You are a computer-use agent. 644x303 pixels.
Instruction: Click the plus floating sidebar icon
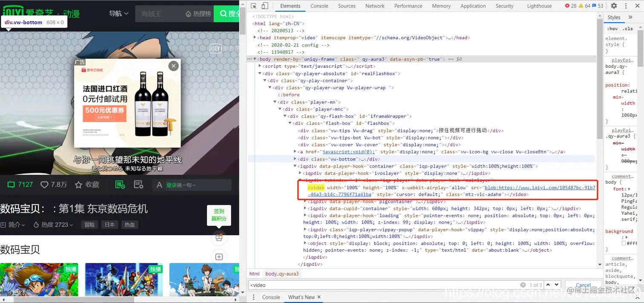[219, 257]
